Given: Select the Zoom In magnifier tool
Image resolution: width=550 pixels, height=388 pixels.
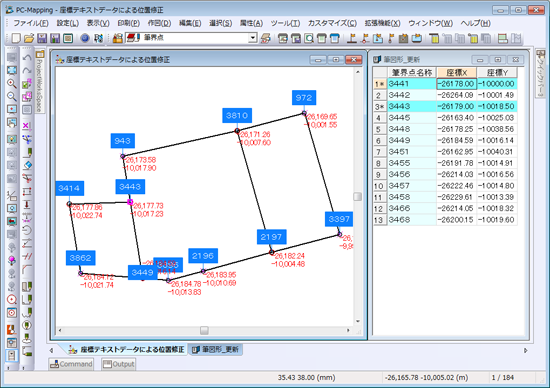Looking at the screenshot, I should 12,83.
